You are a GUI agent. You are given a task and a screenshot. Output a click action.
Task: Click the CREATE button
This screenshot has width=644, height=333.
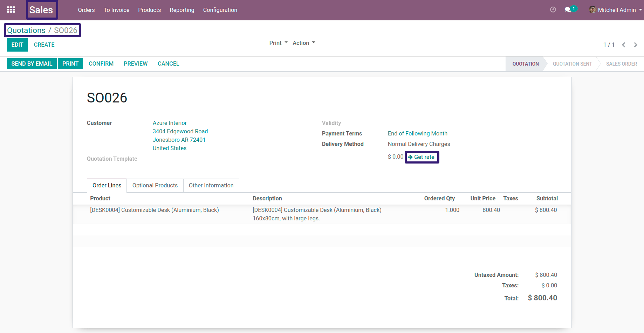tap(44, 45)
